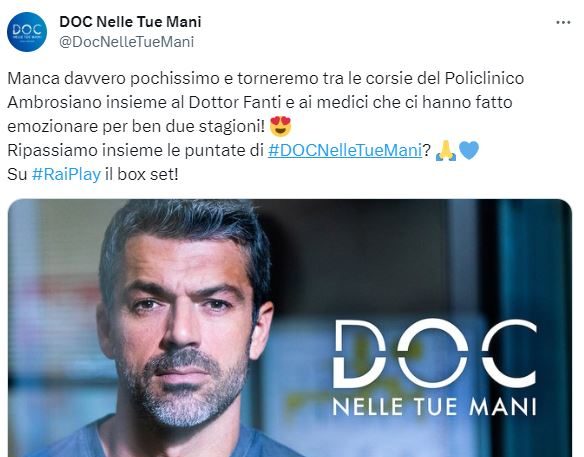The height and width of the screenshot is (457, 584).
Task: Click the word 'Policlinico' in the tweet
Action: pyautogui.click(x=484, y=78)
